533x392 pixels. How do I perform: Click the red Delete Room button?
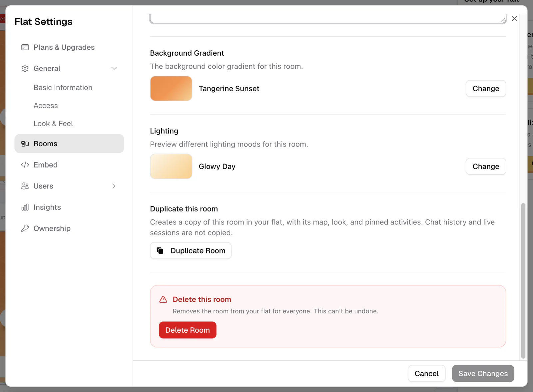(x=188, y=330)
